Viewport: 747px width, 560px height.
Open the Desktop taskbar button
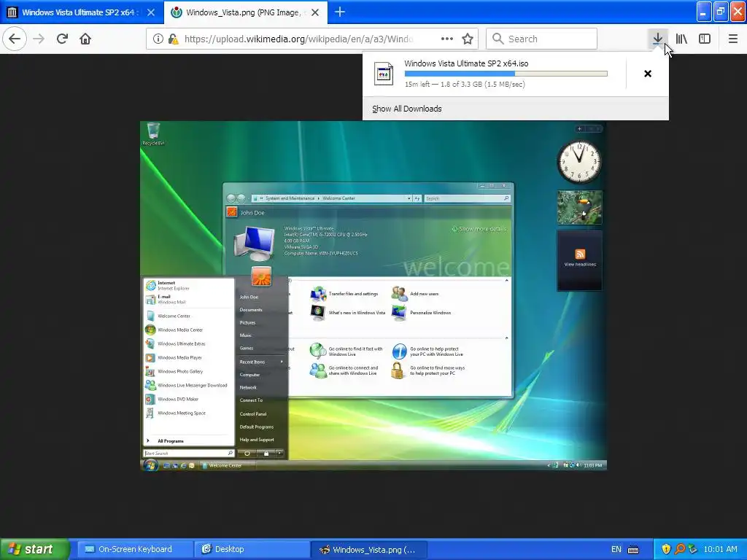pyautogui.click(x=252, y=549)
